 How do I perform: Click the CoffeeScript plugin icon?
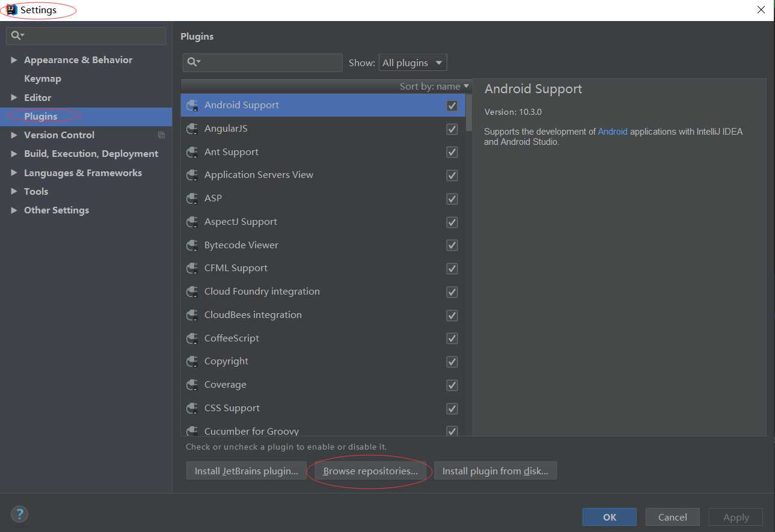tap(192, 338)
